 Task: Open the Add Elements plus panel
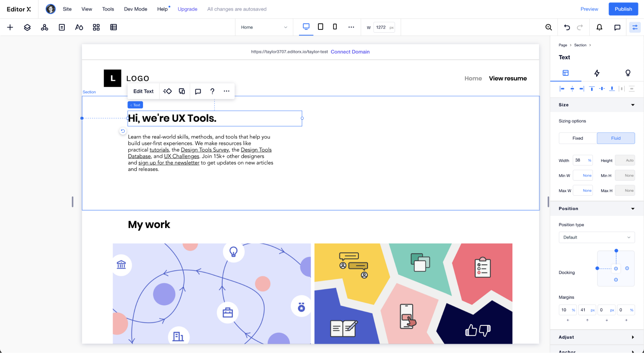click(x=10, y=27)
